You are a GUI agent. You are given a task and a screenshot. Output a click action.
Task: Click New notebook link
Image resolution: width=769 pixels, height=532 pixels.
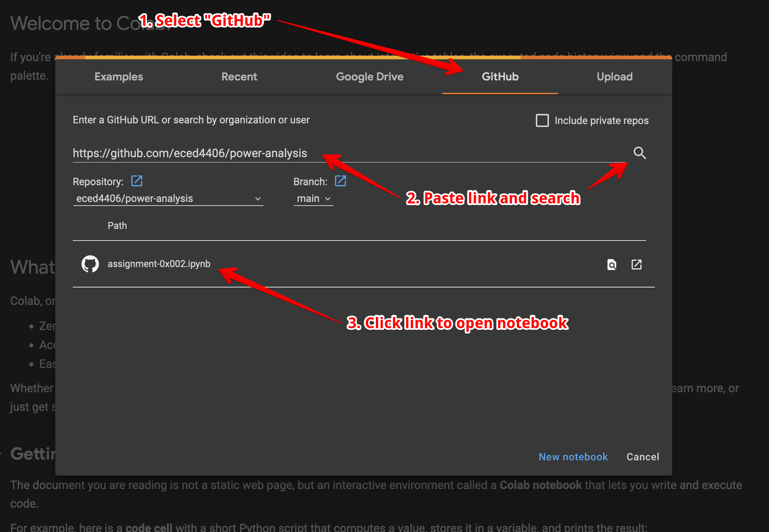click(573, 457)
